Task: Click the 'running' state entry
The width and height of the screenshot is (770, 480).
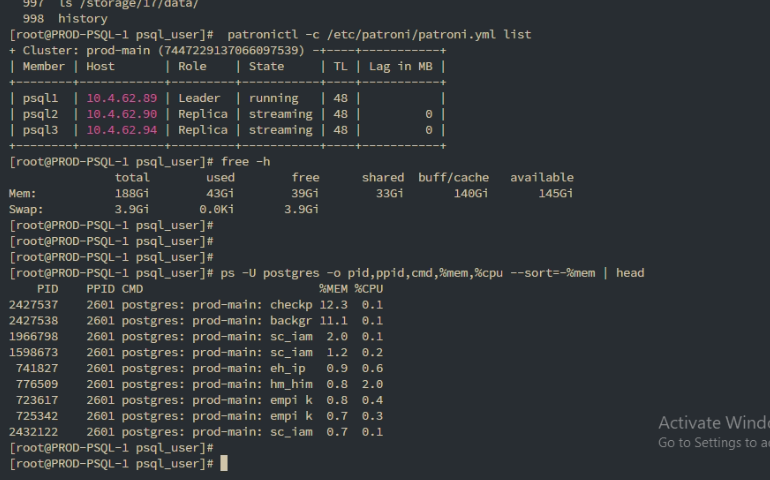Action: point(273,98)
